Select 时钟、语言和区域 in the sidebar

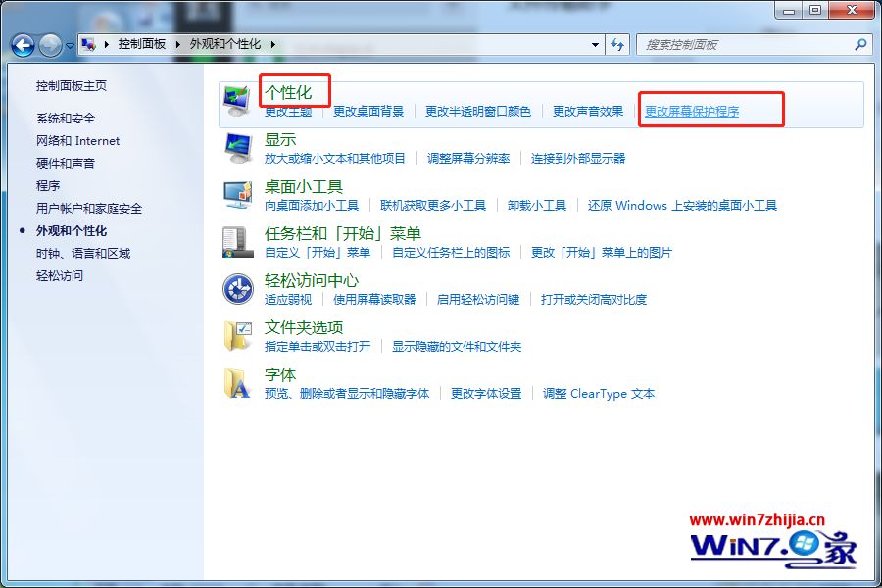[x=83, y=253]
